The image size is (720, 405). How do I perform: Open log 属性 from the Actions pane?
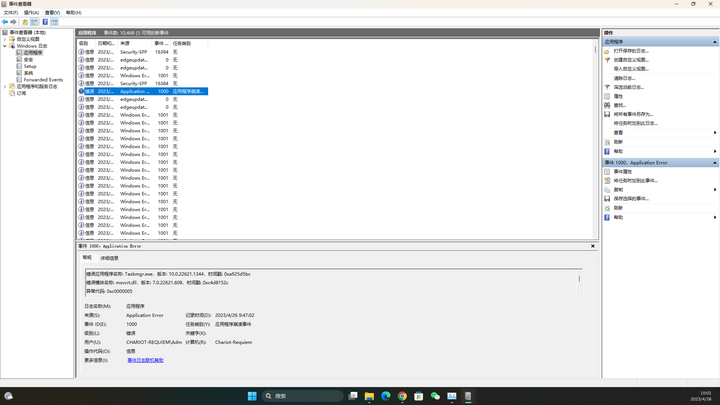pyautogui.click(x=619, y=96)
